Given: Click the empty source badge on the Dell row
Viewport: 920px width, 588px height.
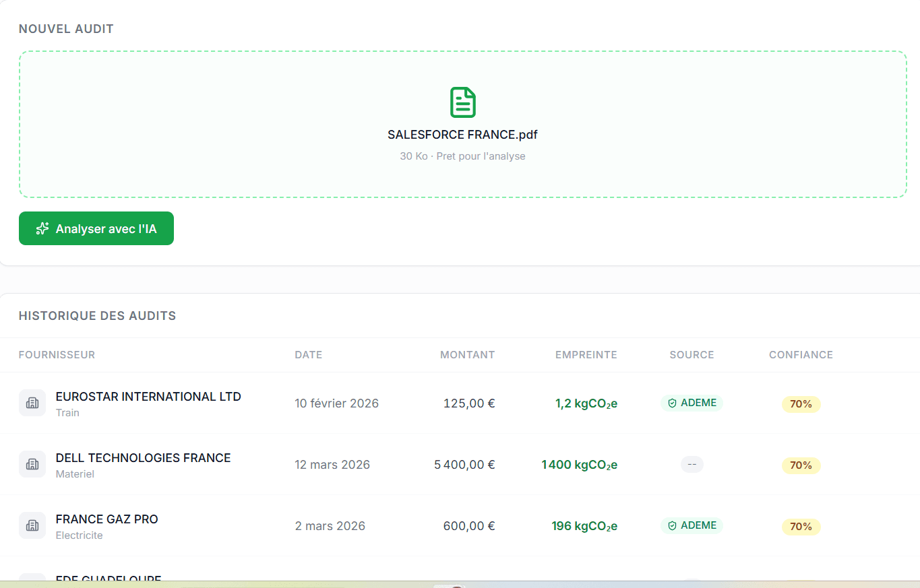Looking at the screenshot, I should 692,464.
